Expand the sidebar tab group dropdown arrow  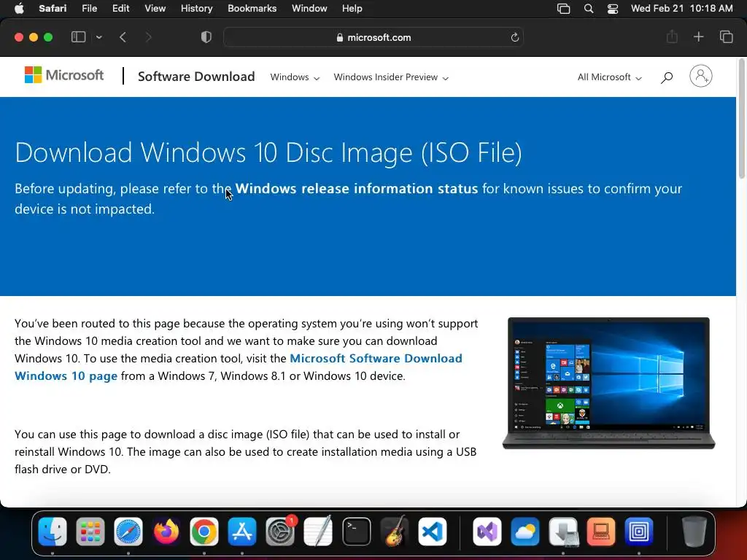tap(99, 37)
